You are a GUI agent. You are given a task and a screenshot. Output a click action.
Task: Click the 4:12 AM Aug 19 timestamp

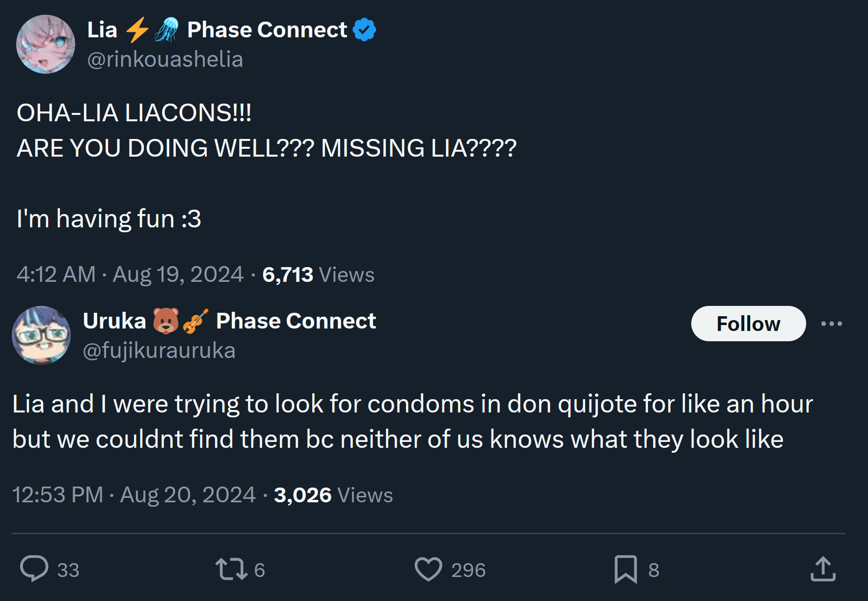(130, 274)
